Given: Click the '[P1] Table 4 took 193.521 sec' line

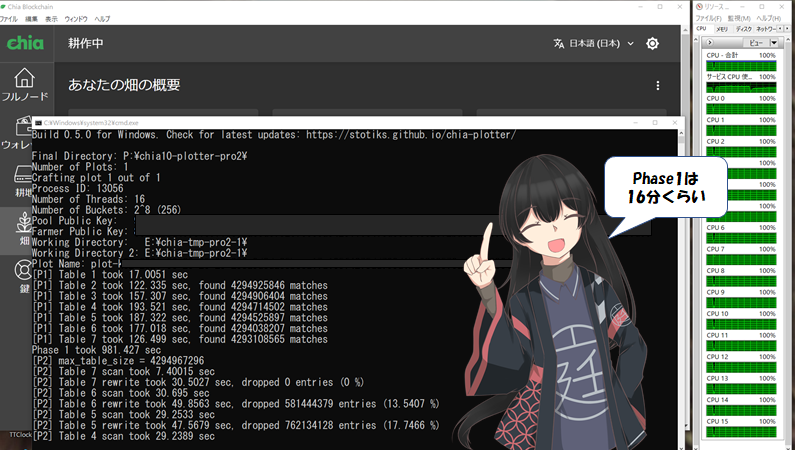Looking at the screenshot, I should pos(180,307).
